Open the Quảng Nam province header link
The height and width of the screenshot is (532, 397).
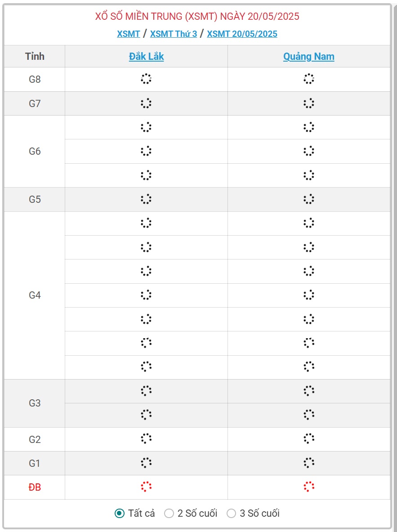[x=309, y=57]
